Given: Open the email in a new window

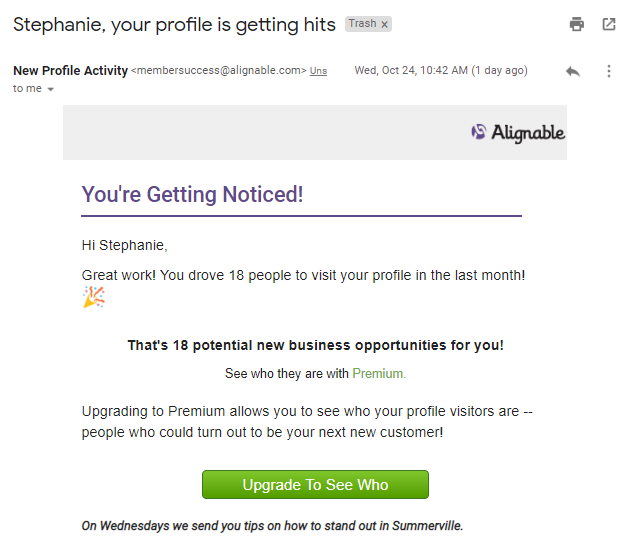Looking at the screenshot, I should click(x=609, y=24).
